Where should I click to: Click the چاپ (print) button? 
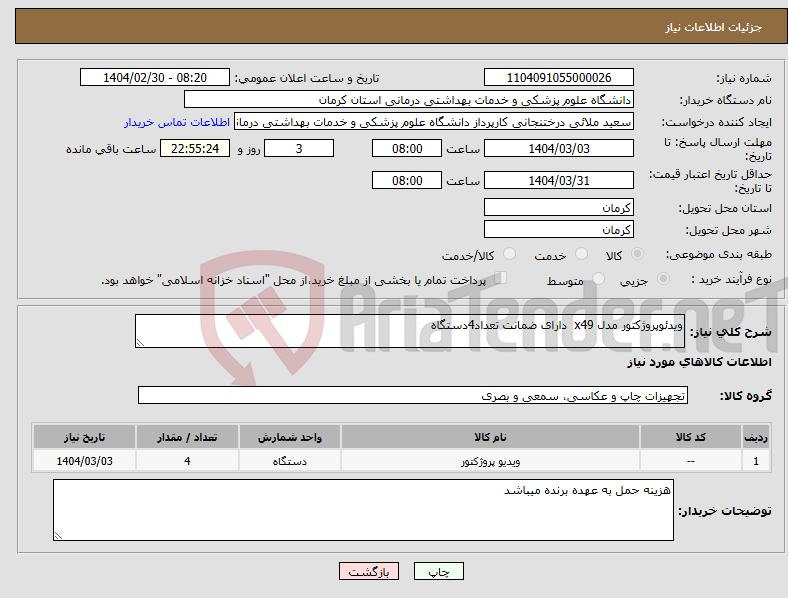pos(438,571)
